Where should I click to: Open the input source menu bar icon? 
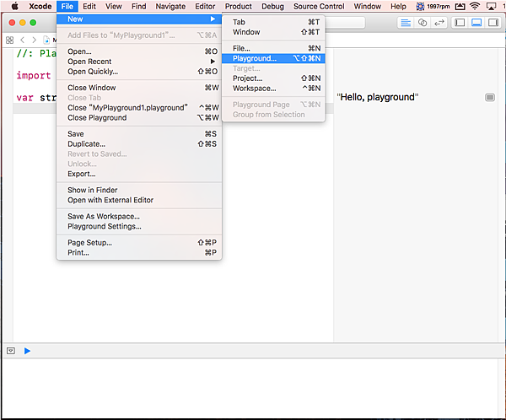(460, 6)
